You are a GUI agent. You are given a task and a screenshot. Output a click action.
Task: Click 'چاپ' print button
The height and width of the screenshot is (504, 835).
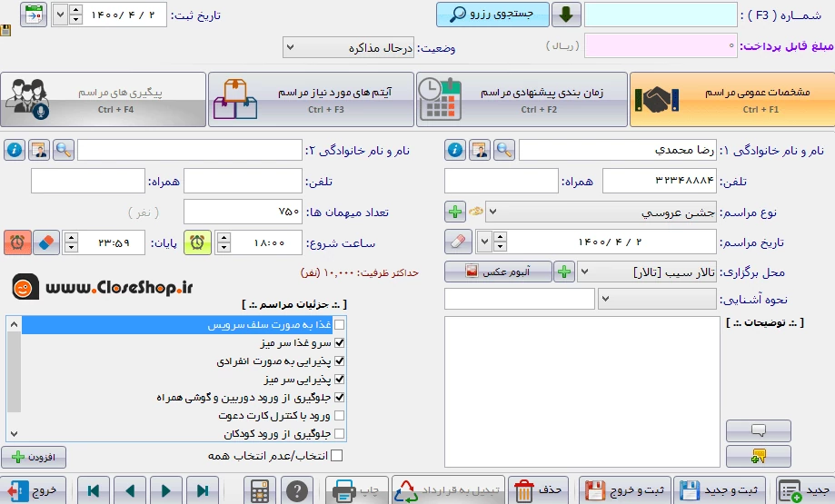(x=357, y=490)
